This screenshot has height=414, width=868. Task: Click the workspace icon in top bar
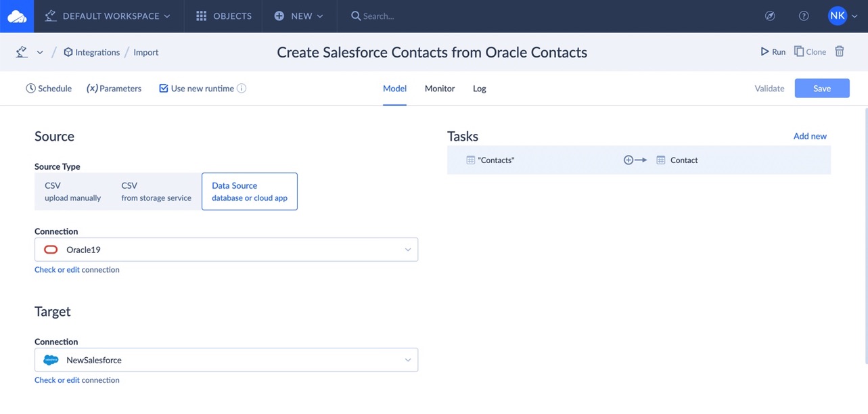point(50,16)
